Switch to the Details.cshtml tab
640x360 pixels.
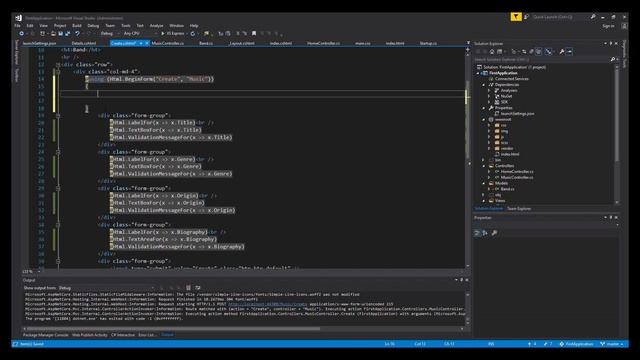click(x=84, y=43)
